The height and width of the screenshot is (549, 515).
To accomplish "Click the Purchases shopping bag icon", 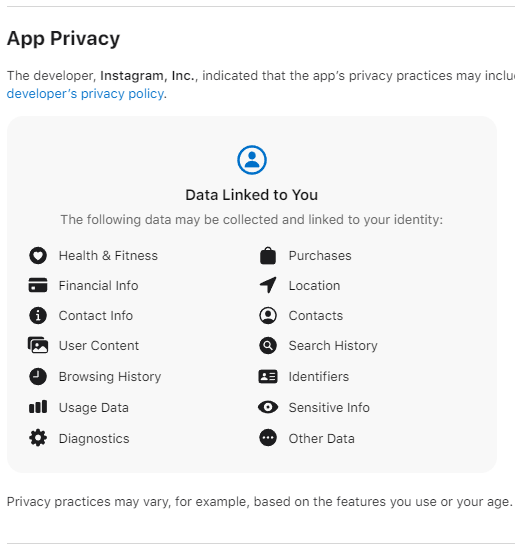I will pos(268,256).
